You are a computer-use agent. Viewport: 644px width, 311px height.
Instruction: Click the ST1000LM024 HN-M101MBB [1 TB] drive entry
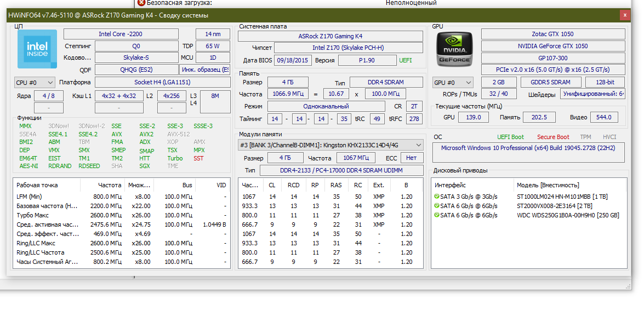click(x=562, y=197)
